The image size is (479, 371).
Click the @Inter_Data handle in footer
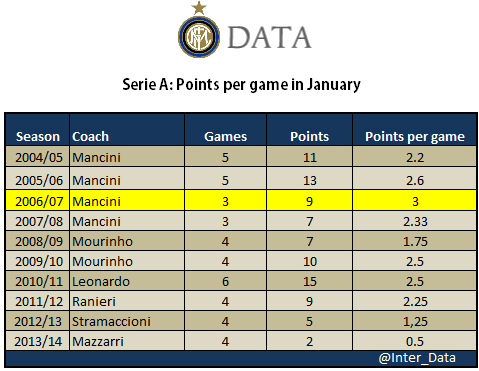point(417,358)
